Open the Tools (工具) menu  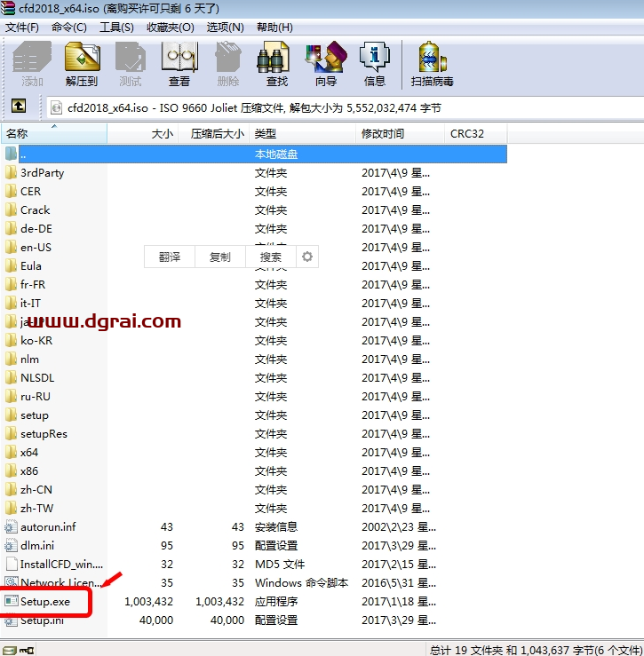coord(116,28)
